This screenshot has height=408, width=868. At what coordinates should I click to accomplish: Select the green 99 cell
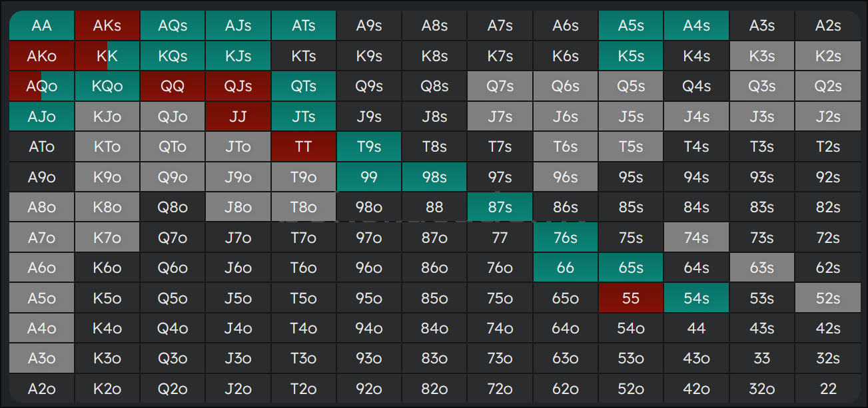click(x=369, y=177)
